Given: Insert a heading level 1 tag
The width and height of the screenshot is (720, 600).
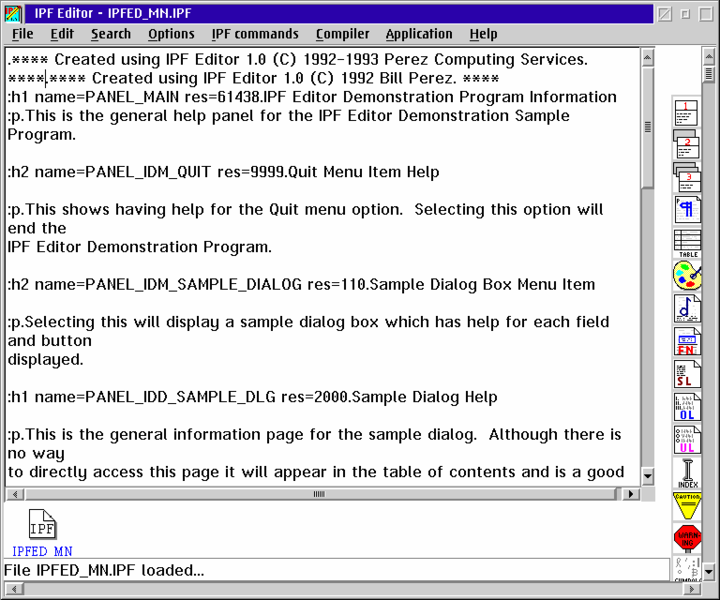Looking at the screenshot, I should 686,113.
